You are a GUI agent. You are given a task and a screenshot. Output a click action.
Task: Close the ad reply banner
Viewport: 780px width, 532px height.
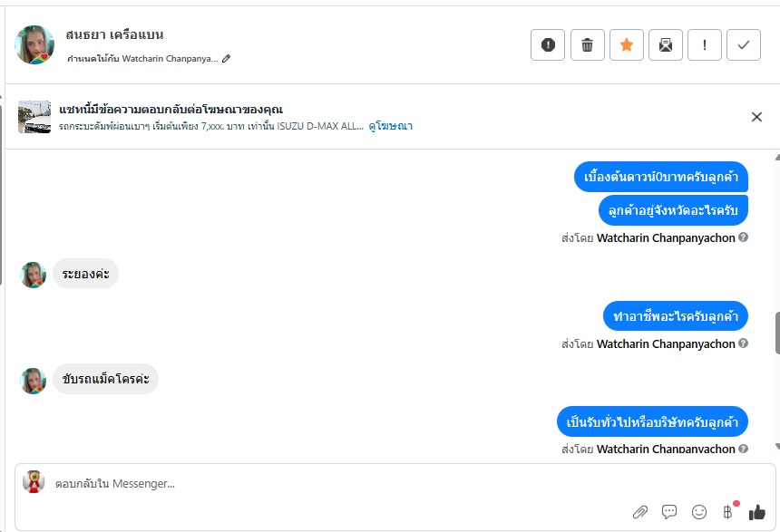point(756,116)
